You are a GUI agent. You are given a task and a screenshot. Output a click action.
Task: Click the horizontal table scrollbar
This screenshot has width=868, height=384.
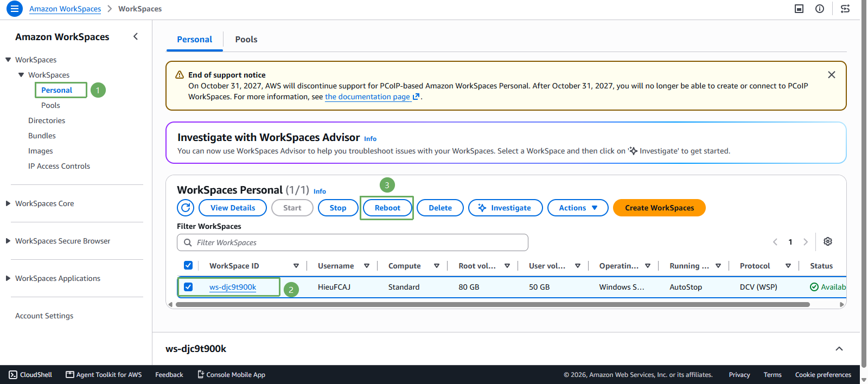[x=493, y=305]
